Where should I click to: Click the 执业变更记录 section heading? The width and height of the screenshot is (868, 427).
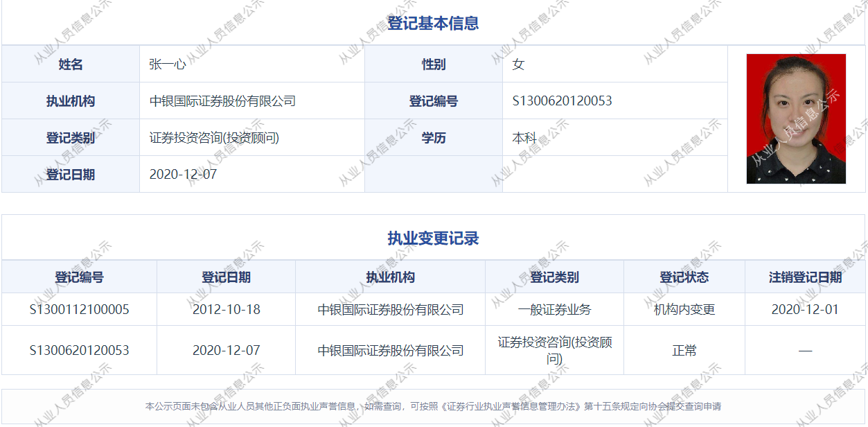tap(433, 239)
